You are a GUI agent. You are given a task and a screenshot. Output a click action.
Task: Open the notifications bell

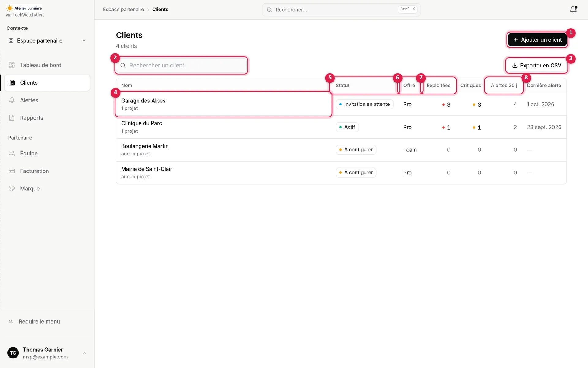pos(573,10)
